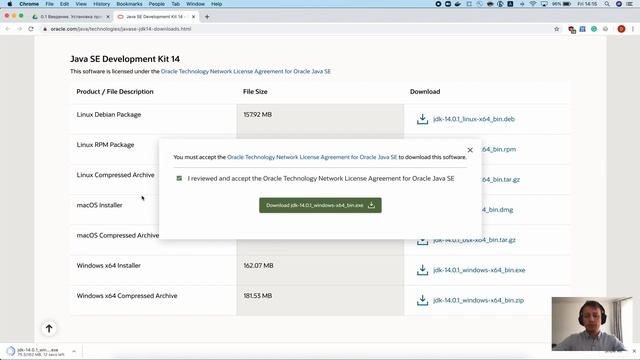Screen dimensions: 640x360
Task: Switch to the first browser tab
Action: pyautogui.click(x=71, y=17)
